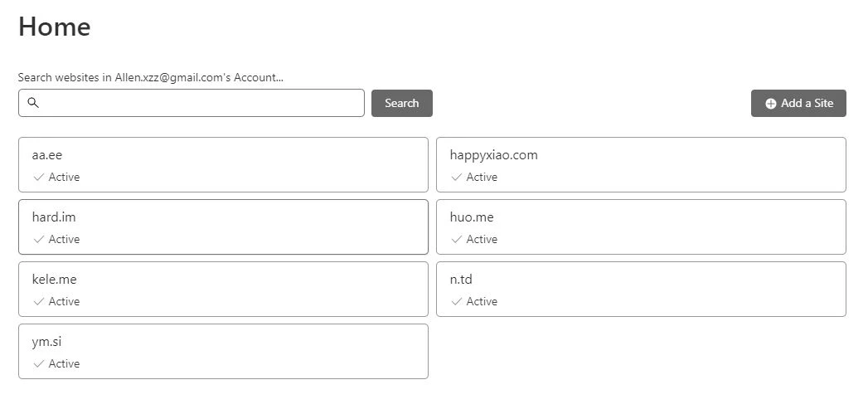Focus the website search input field
Viewport: 868px width, 414px height.
point(199,103)
